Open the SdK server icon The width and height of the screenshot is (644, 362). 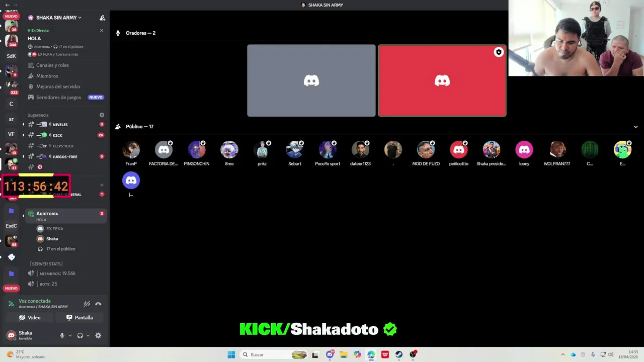[11, 56]
